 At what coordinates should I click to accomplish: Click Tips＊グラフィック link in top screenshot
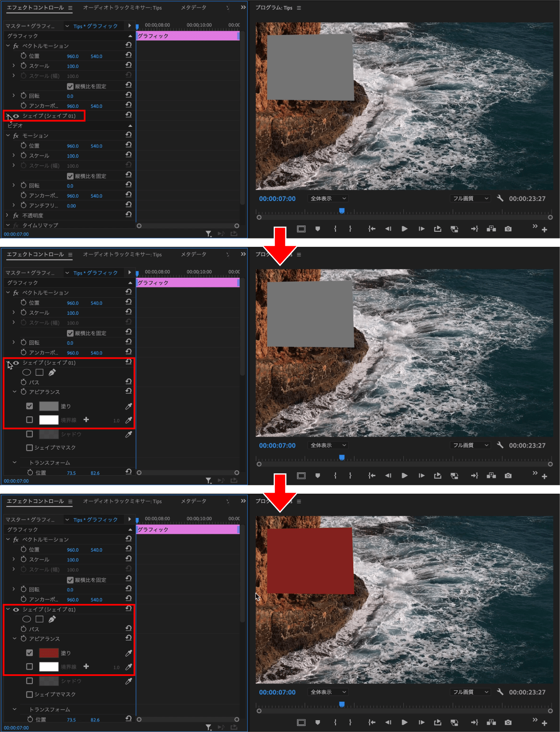pos(96,26)
